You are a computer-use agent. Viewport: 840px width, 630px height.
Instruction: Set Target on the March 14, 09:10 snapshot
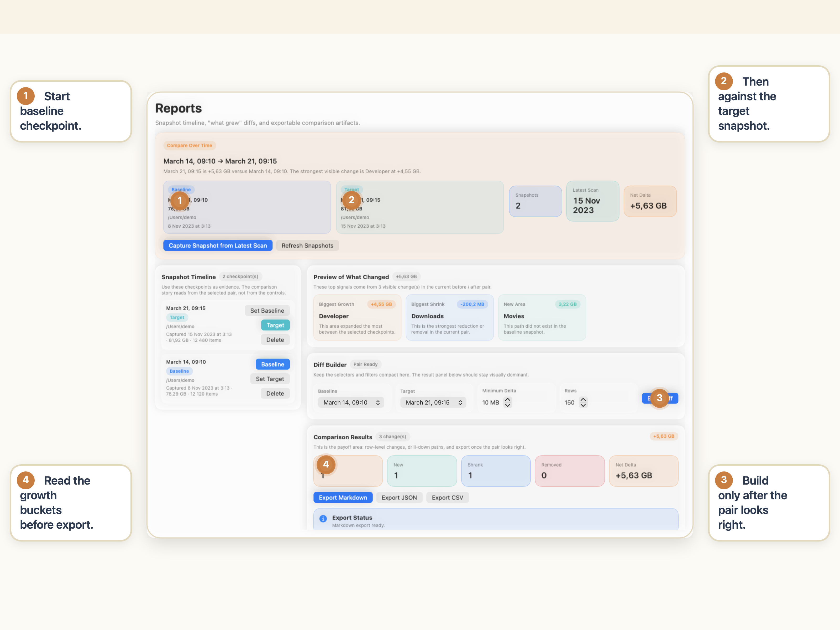[x=270, y=379]
